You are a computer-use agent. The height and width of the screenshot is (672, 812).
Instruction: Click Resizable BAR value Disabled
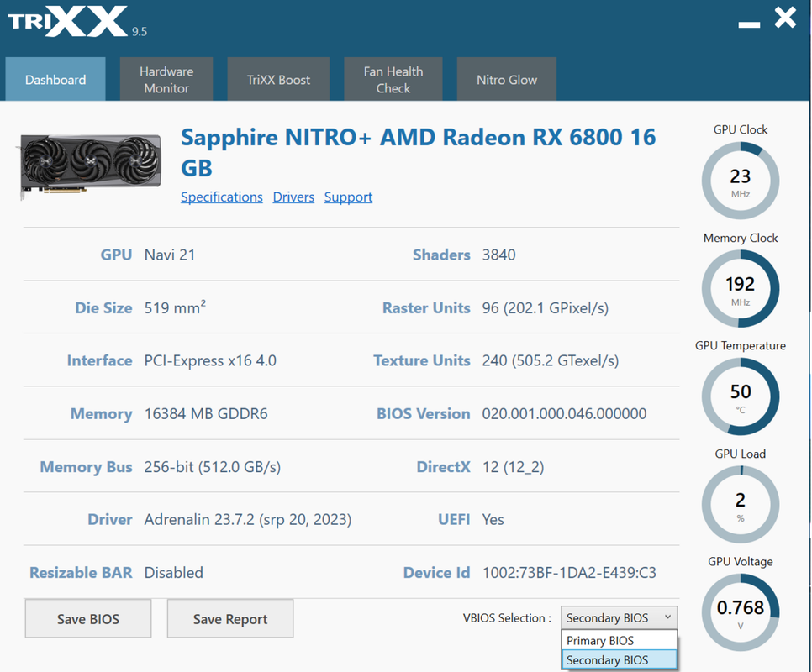pyautogui.click(x=173, y=572)
